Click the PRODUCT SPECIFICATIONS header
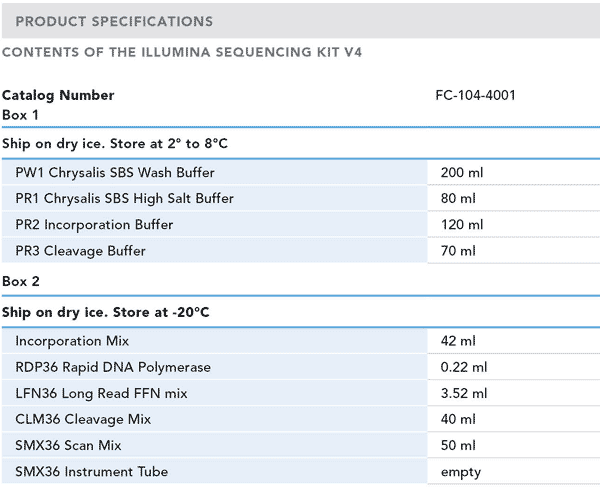 point(114,21)
